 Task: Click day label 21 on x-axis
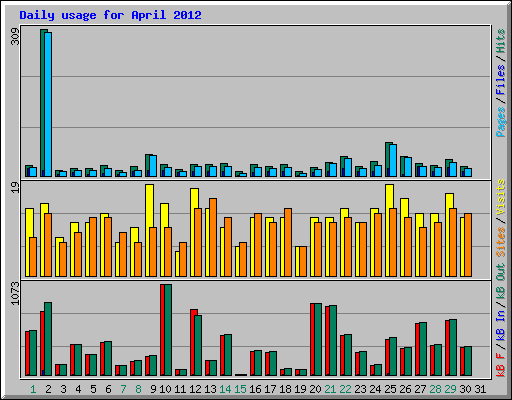tap(330, 389)
